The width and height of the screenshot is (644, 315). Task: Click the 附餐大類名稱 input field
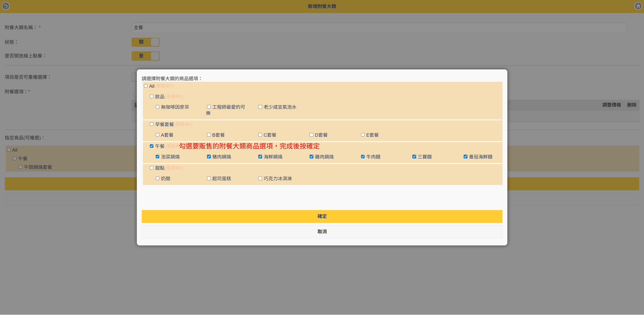coord(378,27)
